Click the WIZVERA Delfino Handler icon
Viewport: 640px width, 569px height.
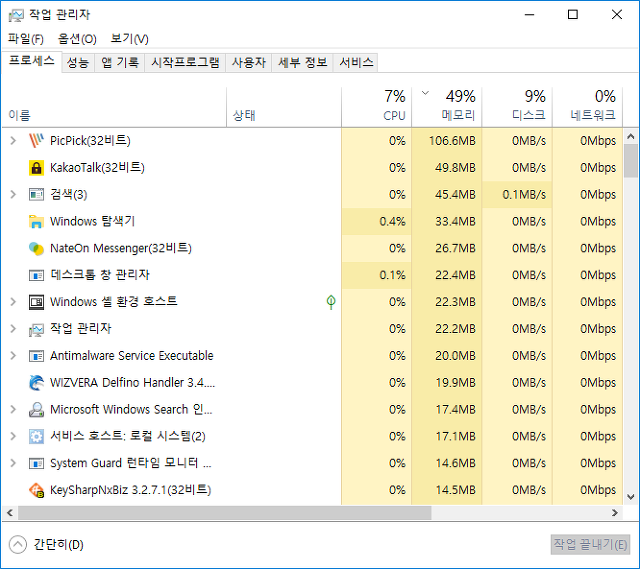pos(36,383)
